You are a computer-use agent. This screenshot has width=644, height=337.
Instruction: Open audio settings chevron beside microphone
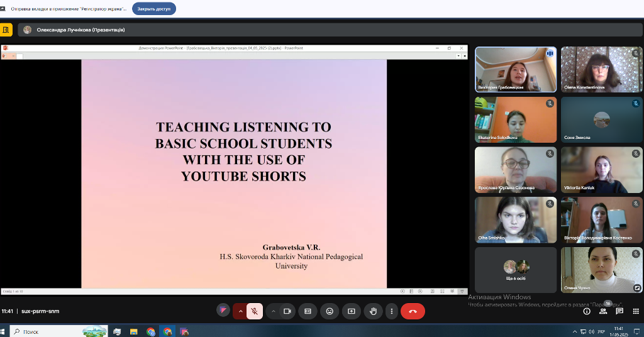tap(240, 311)
